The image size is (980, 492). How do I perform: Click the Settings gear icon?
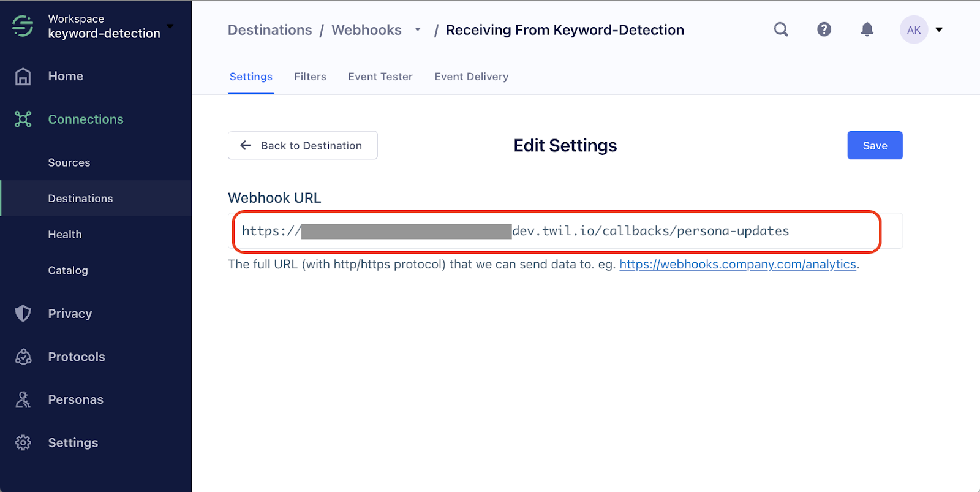(23, 442)
